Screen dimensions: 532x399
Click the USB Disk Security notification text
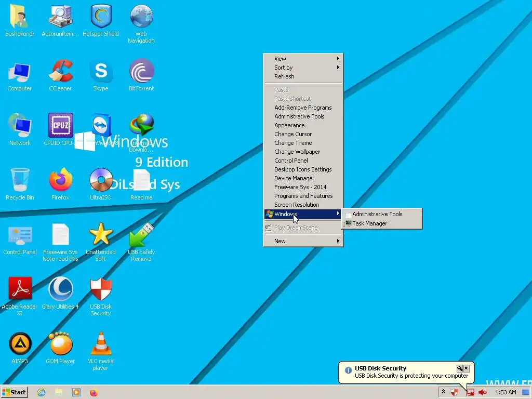click(411, 376)
